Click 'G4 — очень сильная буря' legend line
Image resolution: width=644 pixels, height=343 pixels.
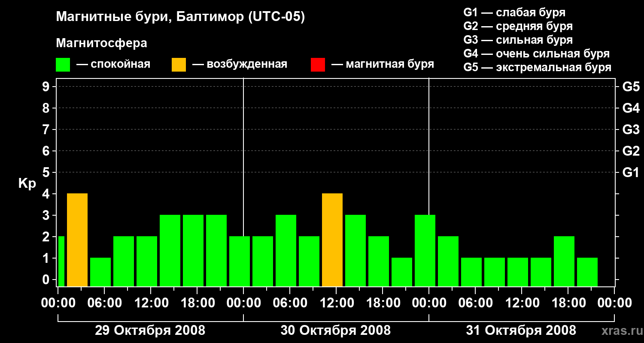(x=536, y=54)
